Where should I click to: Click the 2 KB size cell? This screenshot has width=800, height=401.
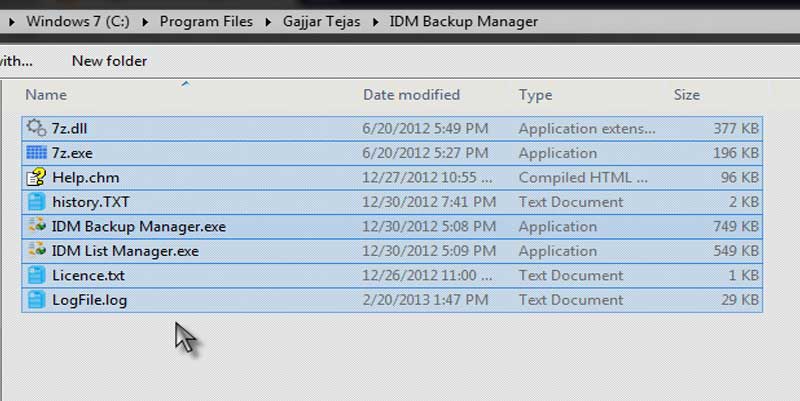pyautogui.click(x=743, y=202)
